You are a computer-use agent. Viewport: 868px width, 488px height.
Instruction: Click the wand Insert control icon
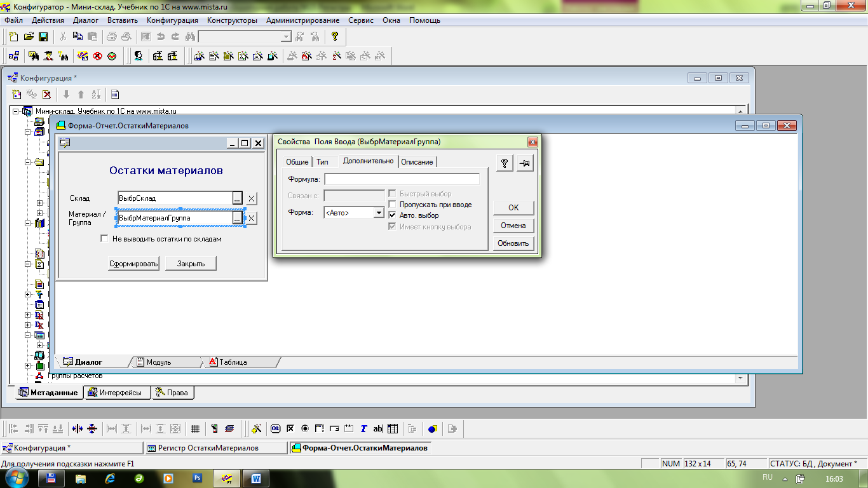(x=257, y=429)
